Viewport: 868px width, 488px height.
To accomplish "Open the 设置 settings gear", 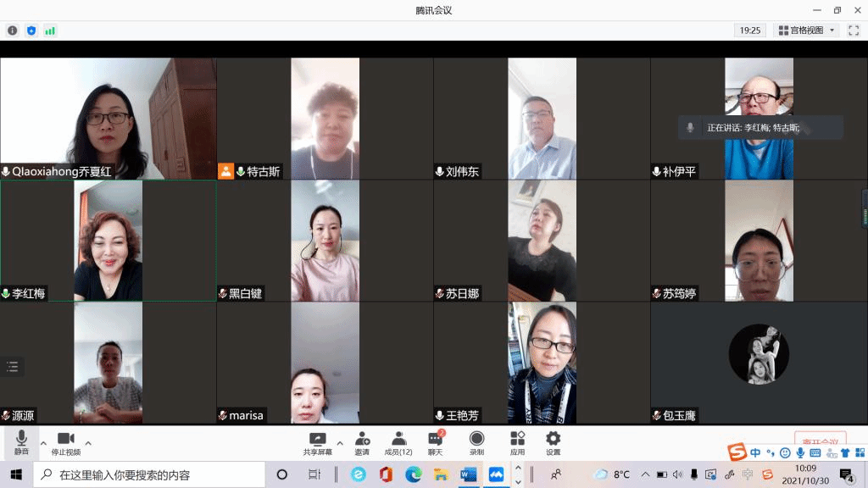I will [553, 441].
